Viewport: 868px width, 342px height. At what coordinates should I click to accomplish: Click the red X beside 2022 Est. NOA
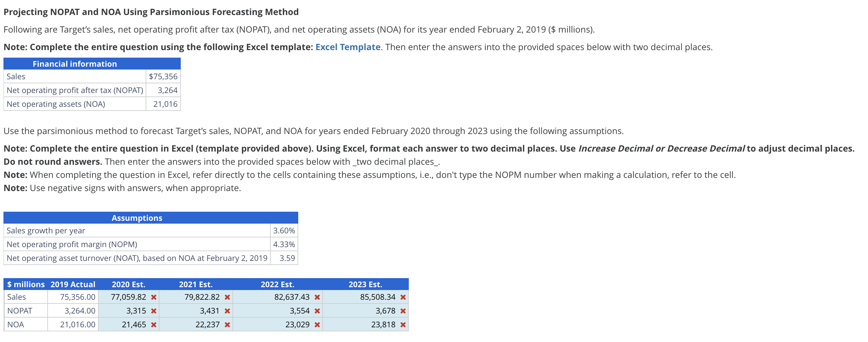[x=317, y=325]
